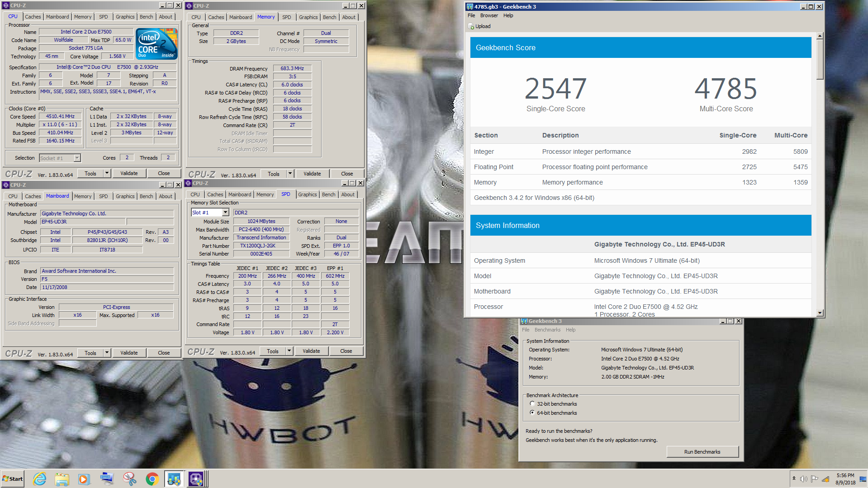868x488 pixels.
Task: Click Tools button in CPU-Z Mainboard window
Action: 90,353
